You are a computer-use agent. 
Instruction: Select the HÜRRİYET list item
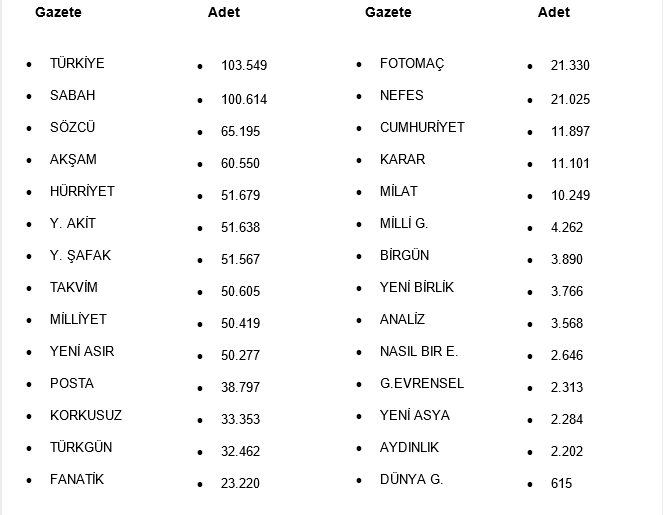(x=82, y=191)
